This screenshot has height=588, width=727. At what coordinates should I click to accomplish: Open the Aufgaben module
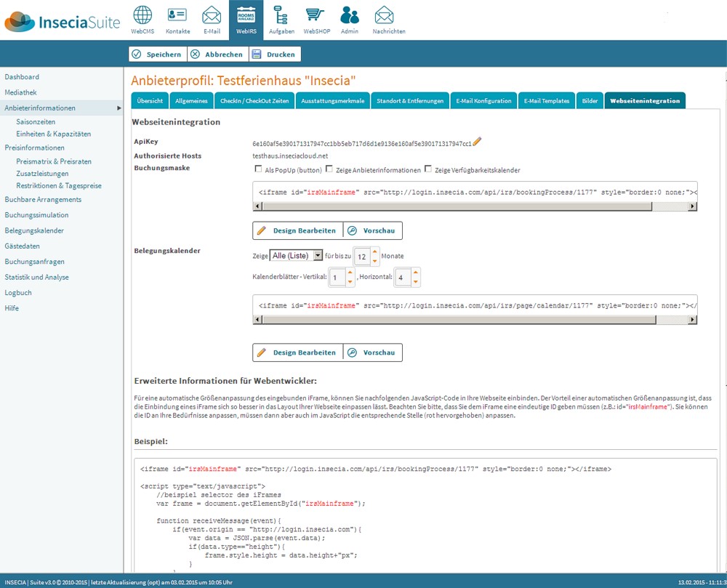pyautogui.click(x=281, y=20)
